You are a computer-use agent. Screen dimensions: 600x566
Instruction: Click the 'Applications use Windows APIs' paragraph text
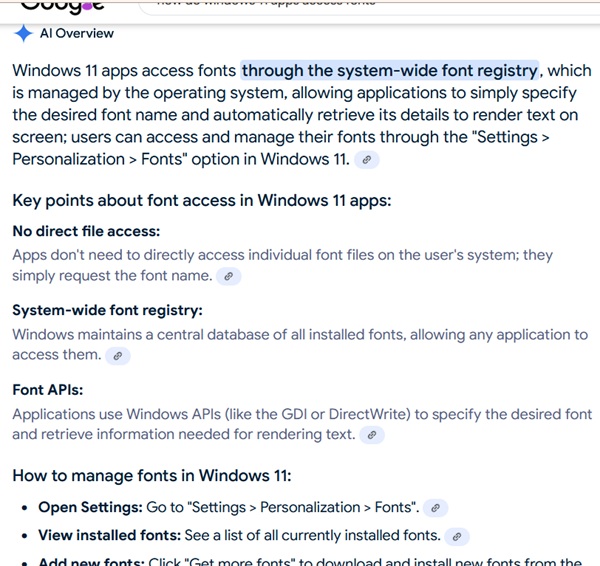click(301, 414)
